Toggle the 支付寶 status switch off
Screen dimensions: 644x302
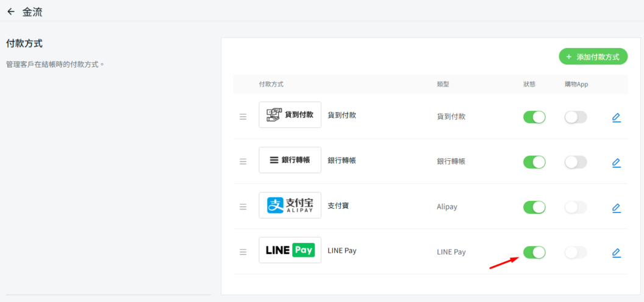click(x=534, y=207)
